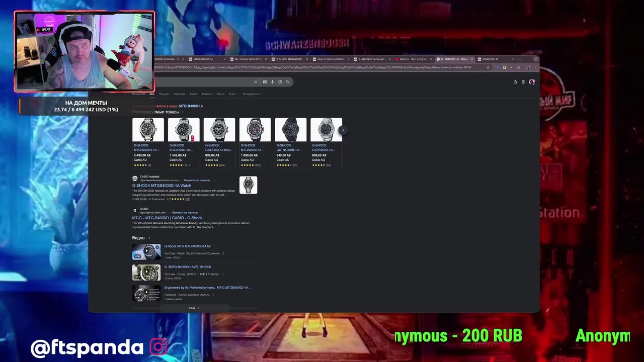Switch to the Картинки search tab

tap(179, 94)
